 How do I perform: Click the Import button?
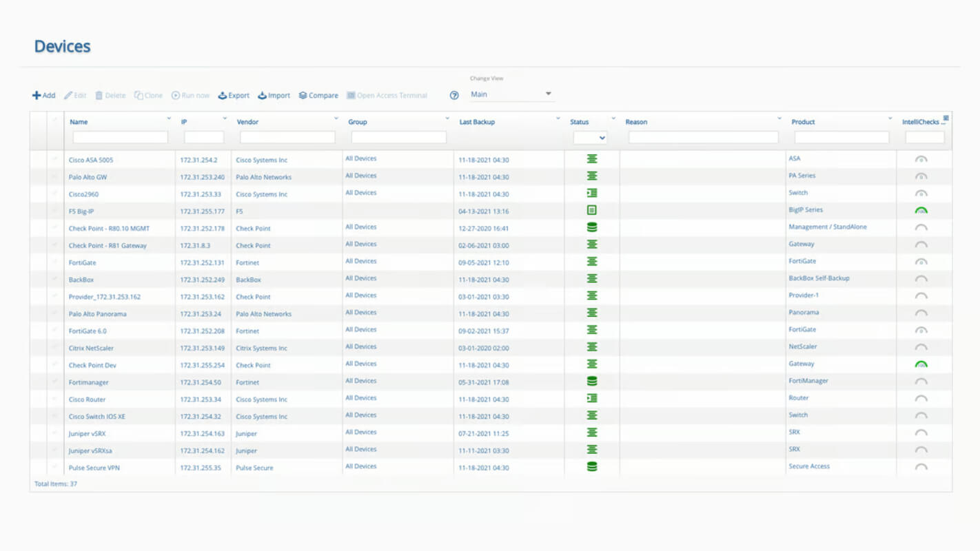click(x=274, y=96)
